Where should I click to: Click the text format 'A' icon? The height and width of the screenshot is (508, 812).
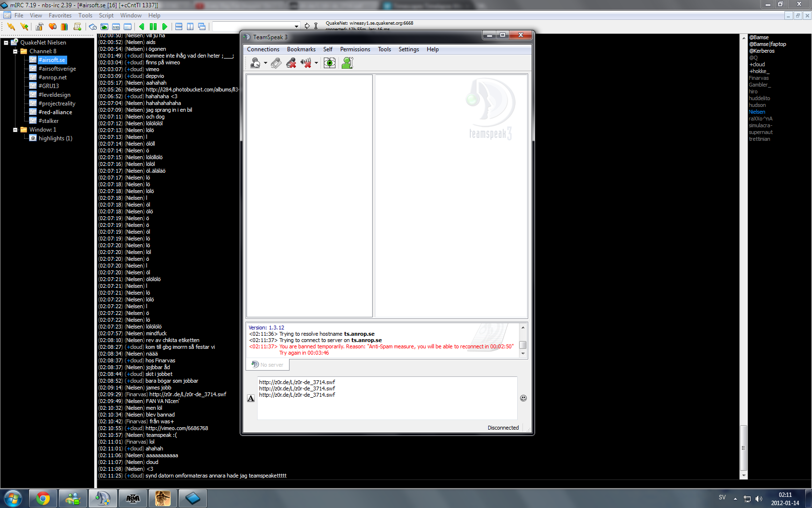click(251, 398)
